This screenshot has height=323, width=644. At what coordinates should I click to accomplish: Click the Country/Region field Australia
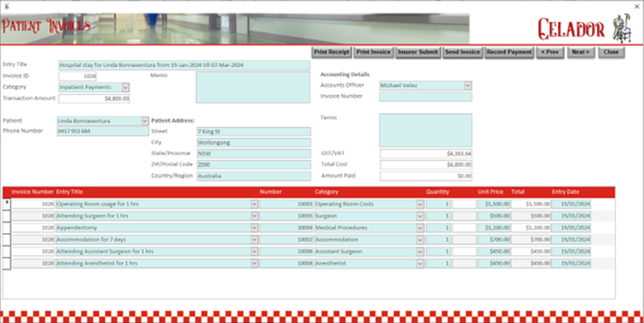click(x=253, y=176)
